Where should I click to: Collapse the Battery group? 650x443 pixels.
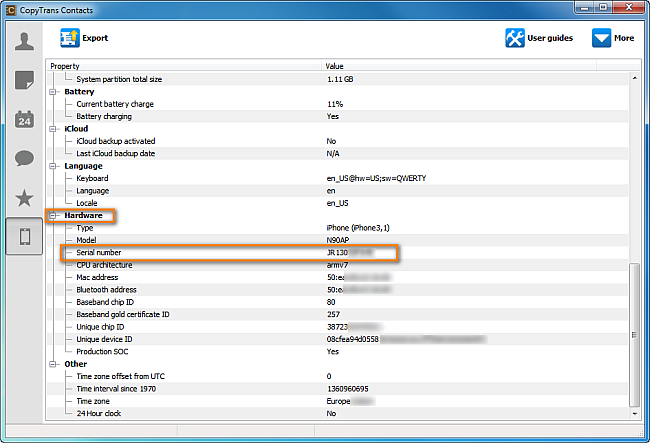point(53,92)
